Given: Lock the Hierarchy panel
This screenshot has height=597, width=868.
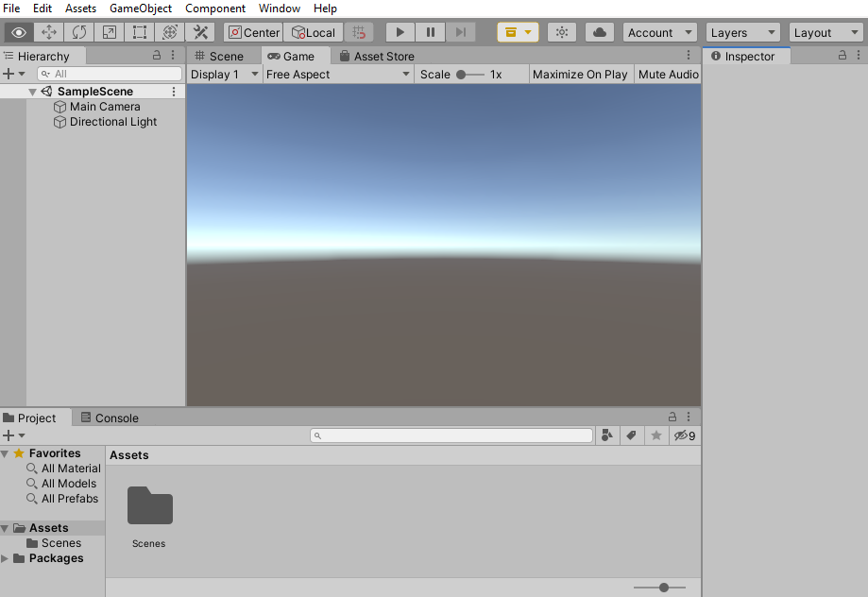Looking at the screenshot, I should [157, 55].
